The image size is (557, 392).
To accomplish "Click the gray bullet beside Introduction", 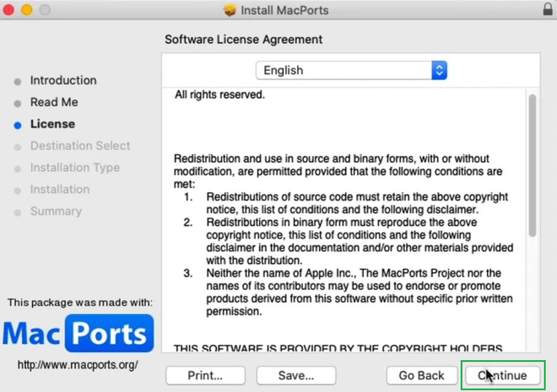I will click(x=18, y=82).
